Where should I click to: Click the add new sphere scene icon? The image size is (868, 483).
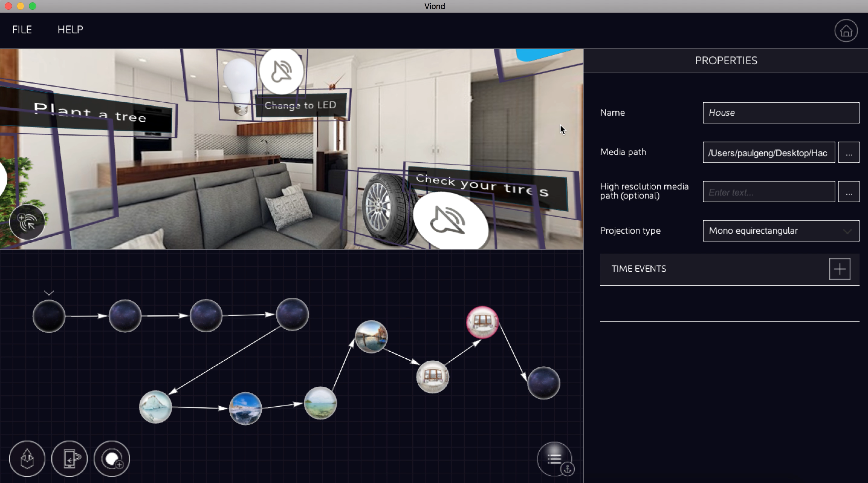coord(112,458)
